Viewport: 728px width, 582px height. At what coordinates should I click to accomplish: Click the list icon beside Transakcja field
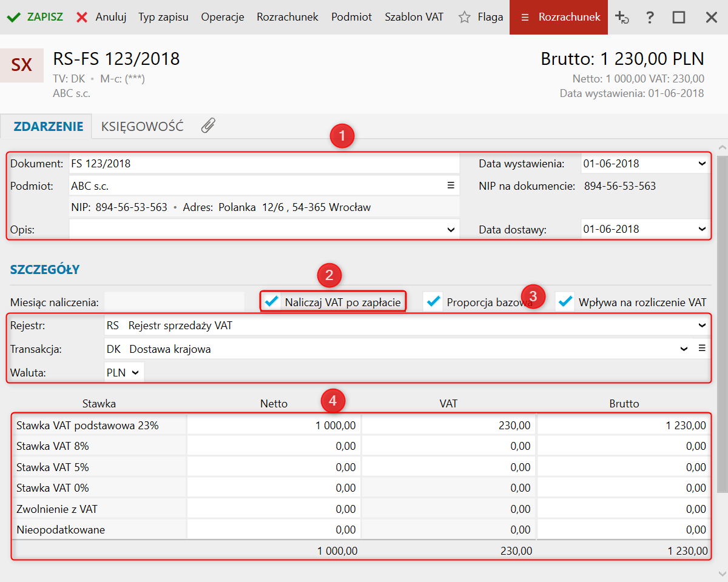click(702, 348)
